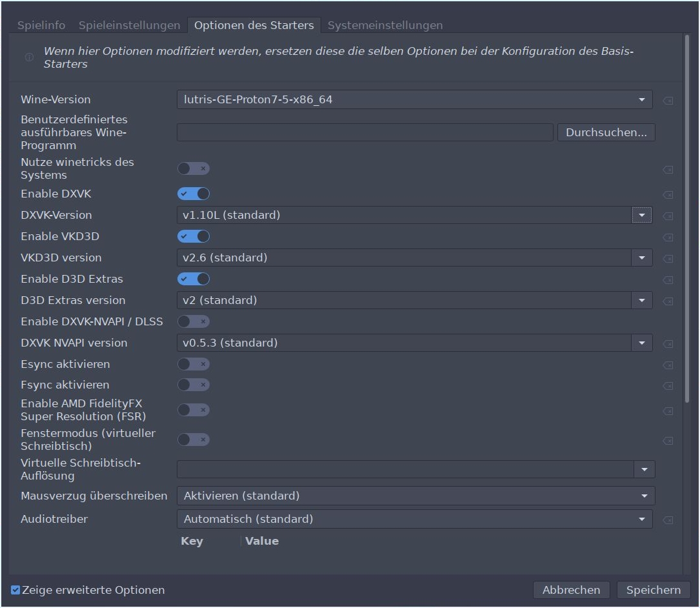This screenshot has height=608, width=700.
Task: Reset the Wine-Version selection to default
Action: 668,100
